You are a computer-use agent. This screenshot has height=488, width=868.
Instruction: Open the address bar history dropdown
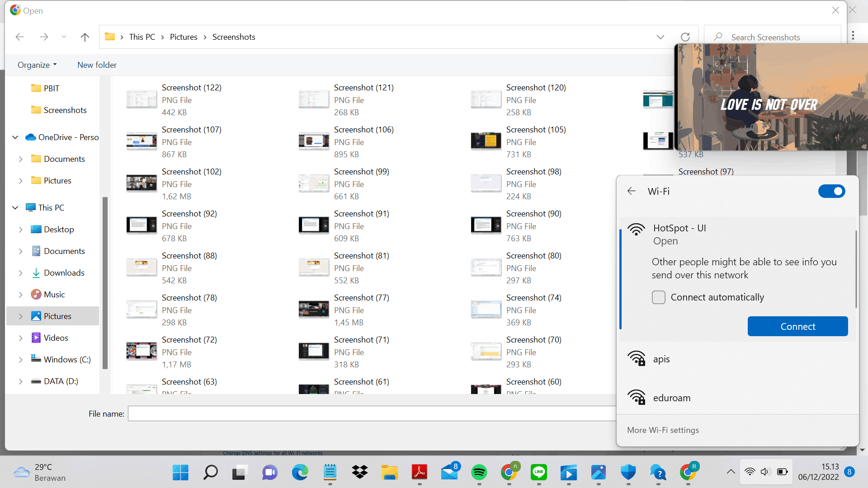[660, 37]
